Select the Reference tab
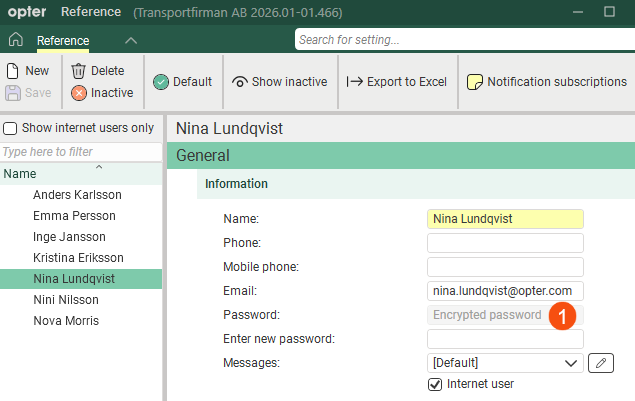 click(x=63, y=41)
